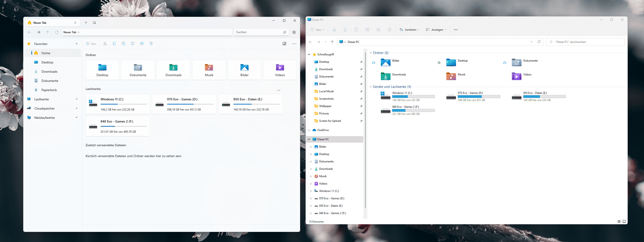Image resolution: width=644 pixels, height=242 pixels.
Task: Open recent locations dropdown beside forward arrow
Action: click(325, 42)
